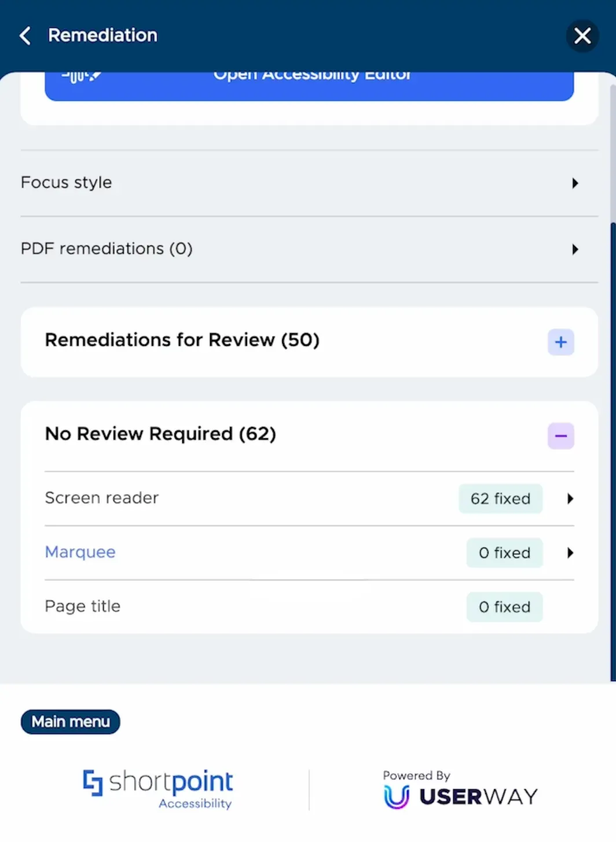
Task: Click No Review Required (62) heading
Action: click(x=160, y=434)
